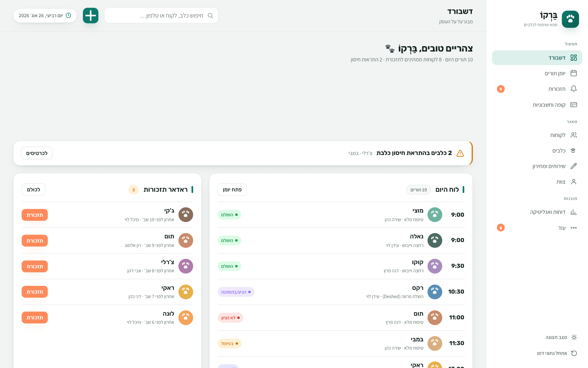
Task: Click the הושלם status on נאלה's row
Action: pyautogui.click(x=229, y=240)
